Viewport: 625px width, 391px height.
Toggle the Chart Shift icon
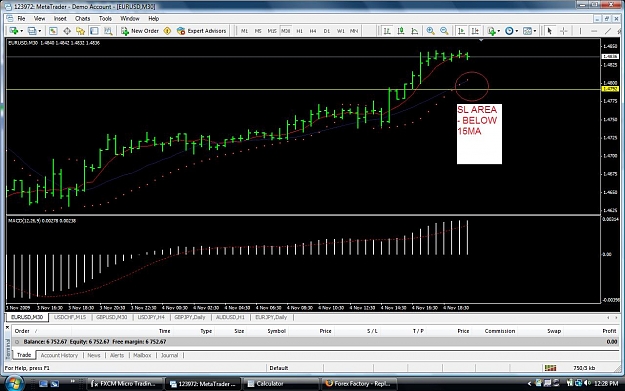475,31
